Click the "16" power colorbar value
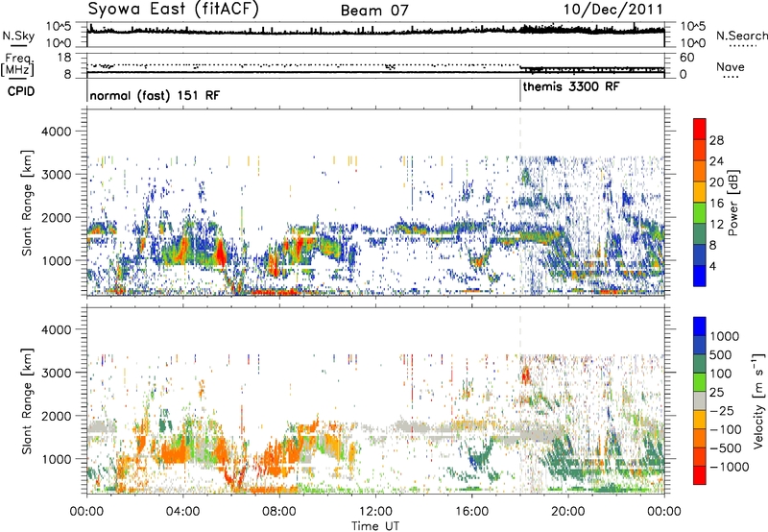 click(716, 204)
